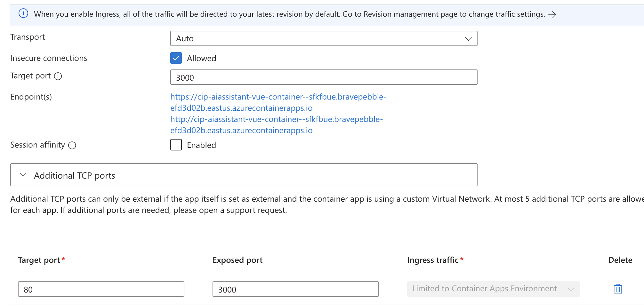This screenshot has height=306, width=644.
Task: Click the Session affinity label text
Action: [37, 145]
